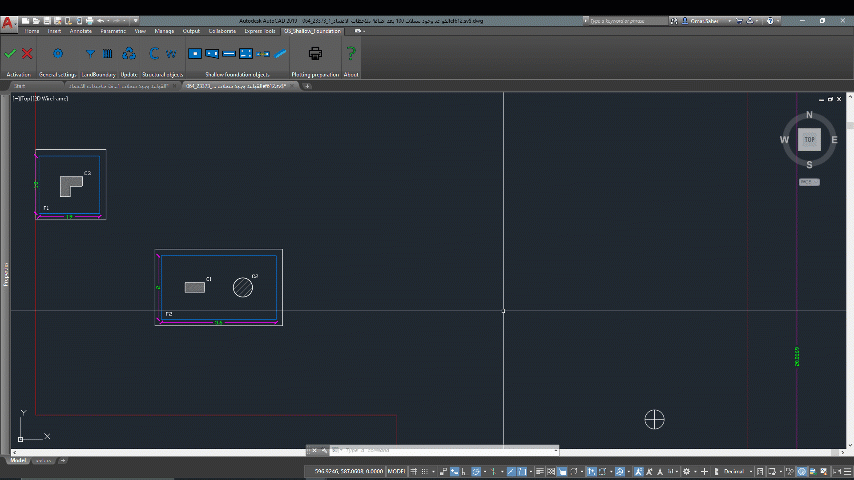This screenshot has height=480, width=854.
Task: Open the Annotate ribbon tab
Action: click(x=81, y=31)
